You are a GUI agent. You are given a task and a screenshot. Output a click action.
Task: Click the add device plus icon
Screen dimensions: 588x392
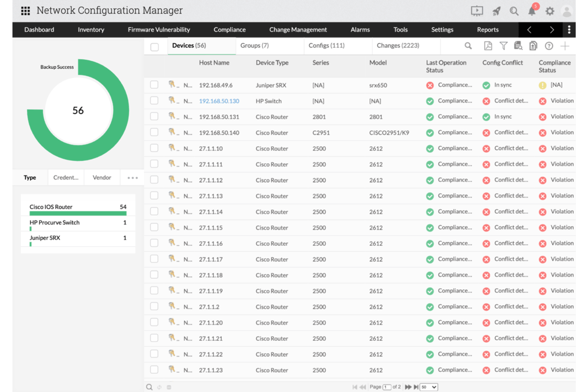565,46
